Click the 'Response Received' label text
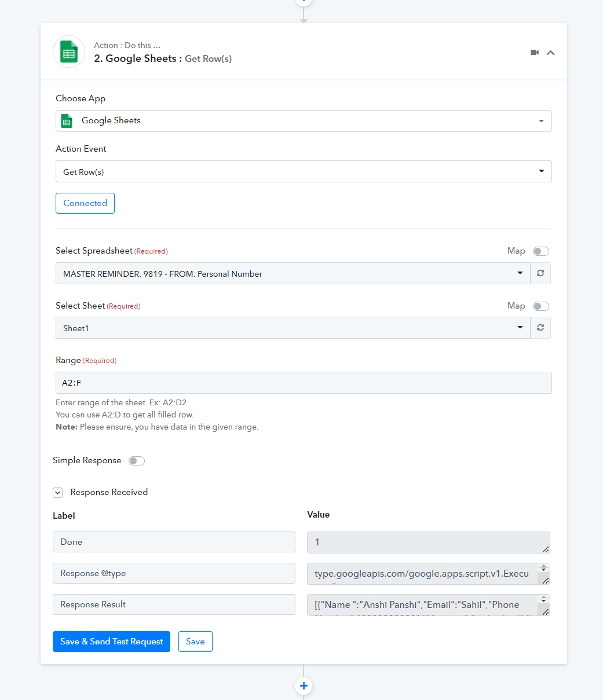The image size is (603, 700). pos(109,492)
